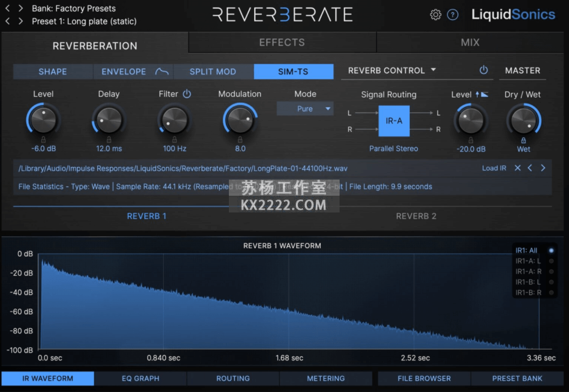The width and height of the screenshot is (569, 392).
Task: Open the Shape sub-tab
Action: [x=52, y=72]
